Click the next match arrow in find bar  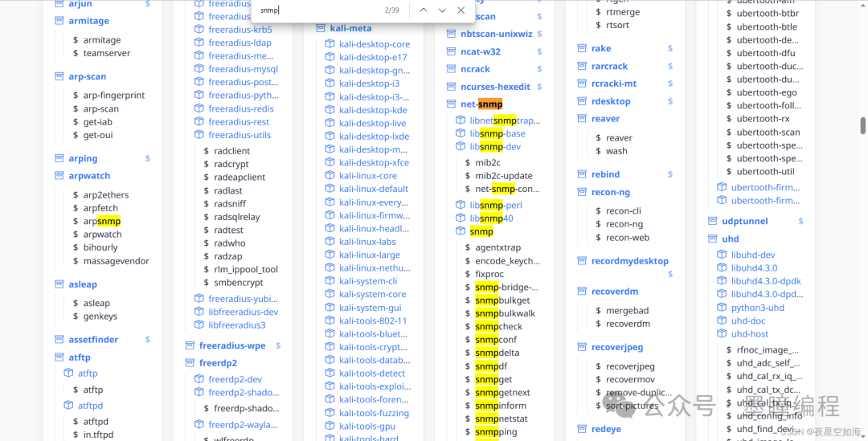pos(442,10)
